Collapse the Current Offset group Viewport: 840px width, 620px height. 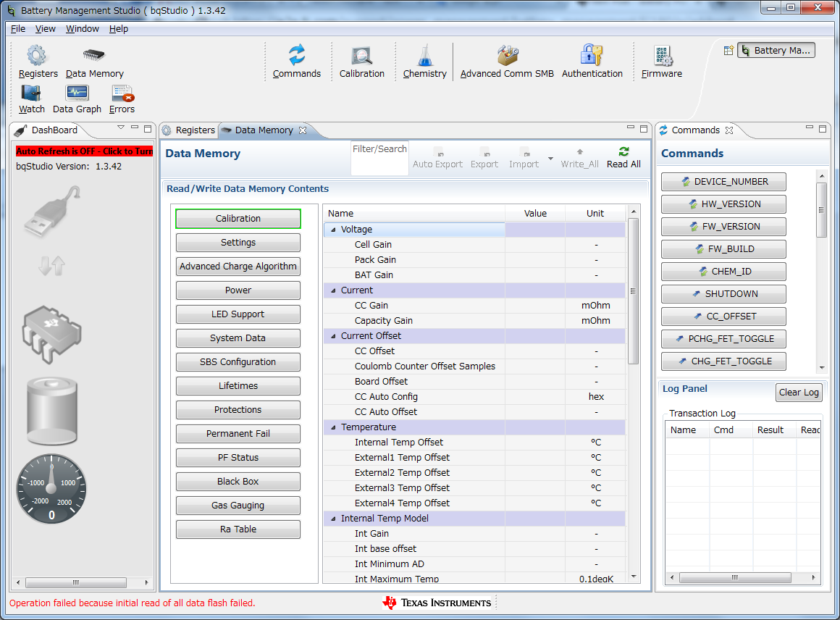point(333,336)
